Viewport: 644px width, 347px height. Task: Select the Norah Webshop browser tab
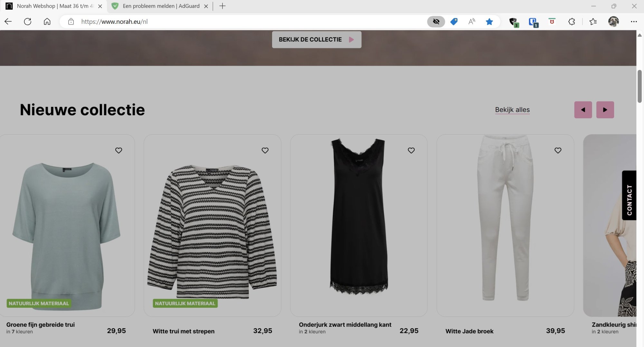[x=53, y=6]
